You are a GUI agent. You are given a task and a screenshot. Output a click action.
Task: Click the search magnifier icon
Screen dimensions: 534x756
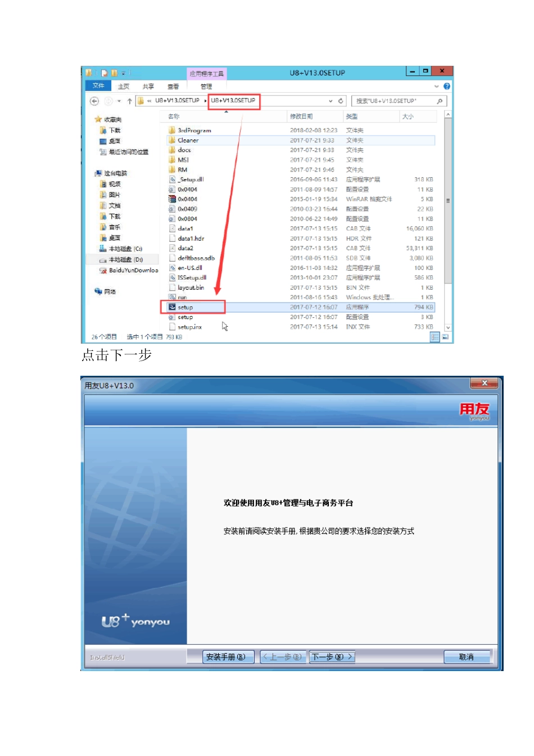click(x=440, y=101)
